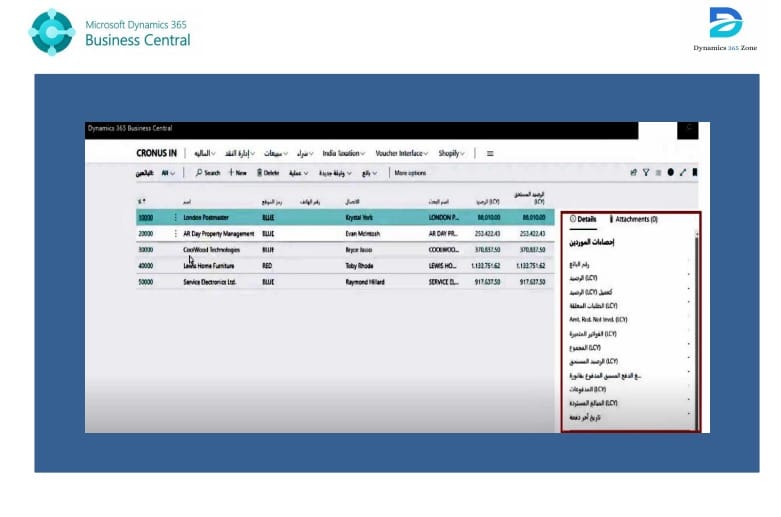Click Amt. Rcd. Not Invd. (LCY) in the factbox

coord(598,320)
